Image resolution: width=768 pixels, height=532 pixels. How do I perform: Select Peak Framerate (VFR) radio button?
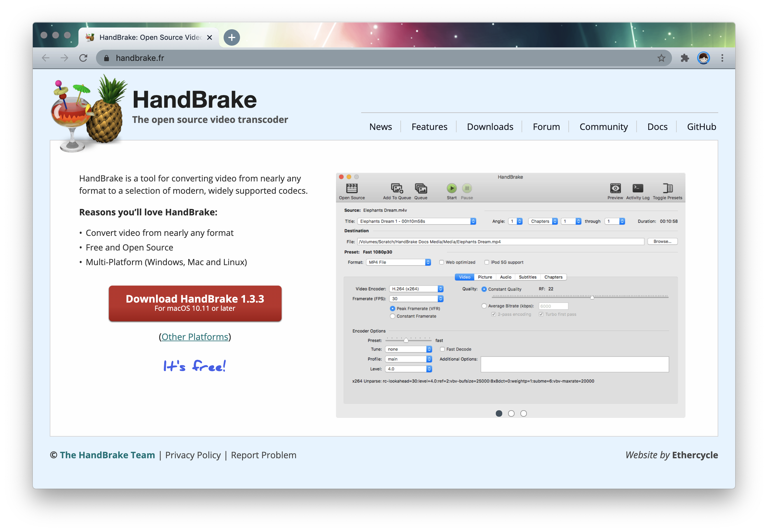point(392,308)
